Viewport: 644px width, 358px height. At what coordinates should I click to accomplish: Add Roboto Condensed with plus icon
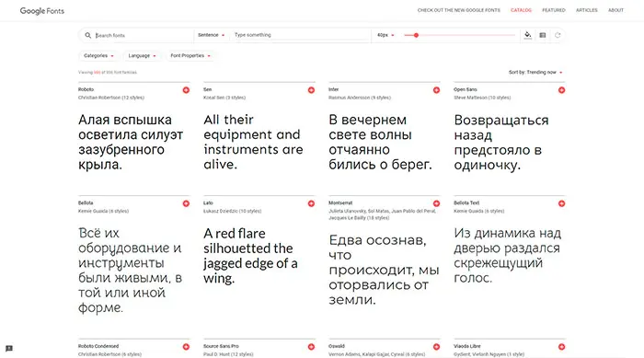tap(186, 347)
